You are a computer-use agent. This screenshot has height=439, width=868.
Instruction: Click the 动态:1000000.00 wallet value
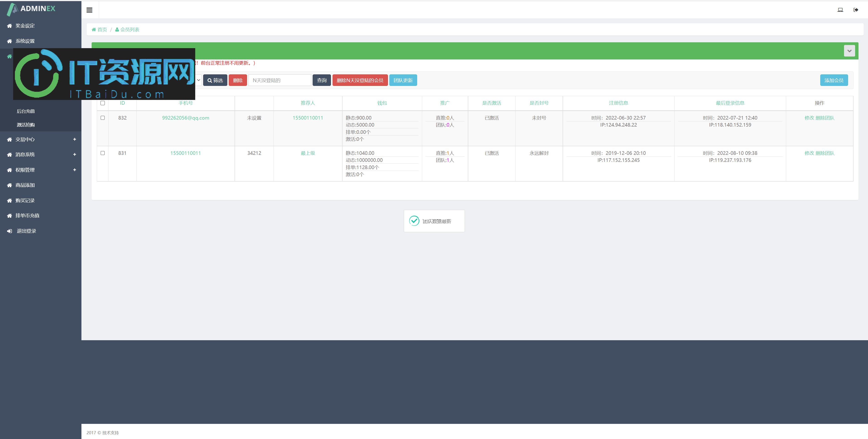coord(364,160)
